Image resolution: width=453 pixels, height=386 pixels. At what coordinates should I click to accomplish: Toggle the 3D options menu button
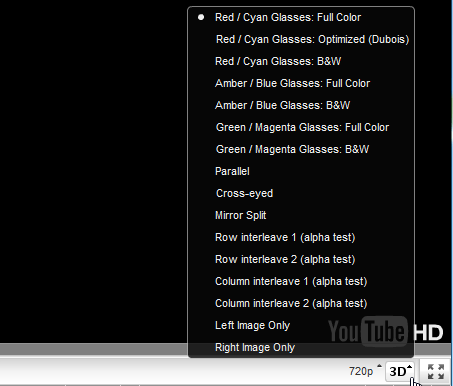click(400, 371)
